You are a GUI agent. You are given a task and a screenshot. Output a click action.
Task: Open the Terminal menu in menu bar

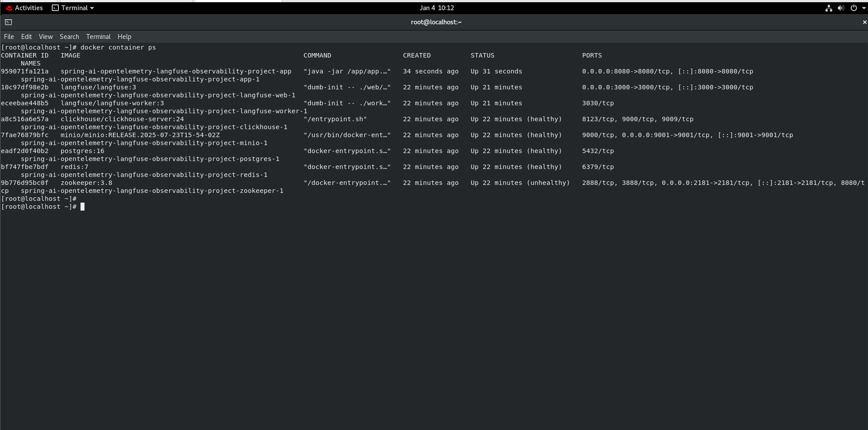(x=98, y=36)
